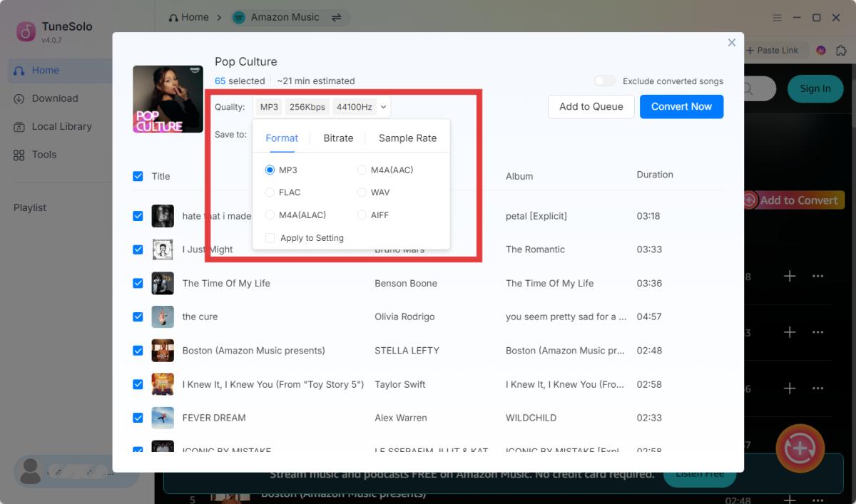Viewport: 856px width, 504px height.
Task: Click Sign In in Amazon Music
Action: pos(815,89)
